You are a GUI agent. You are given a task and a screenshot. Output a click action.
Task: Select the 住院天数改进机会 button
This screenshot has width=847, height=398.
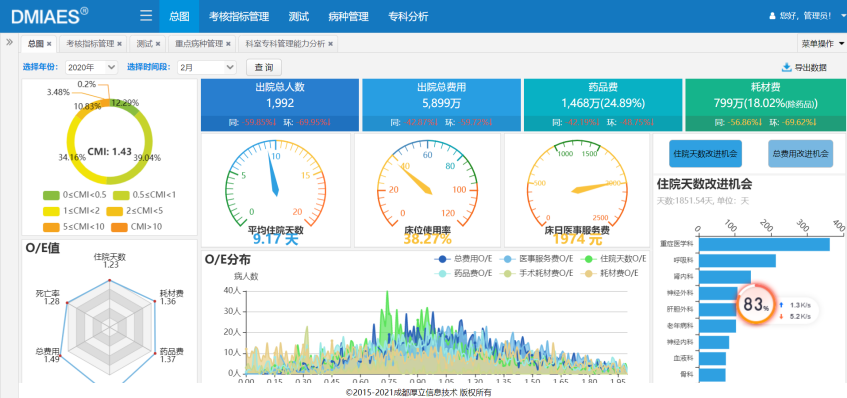(705, 154)
